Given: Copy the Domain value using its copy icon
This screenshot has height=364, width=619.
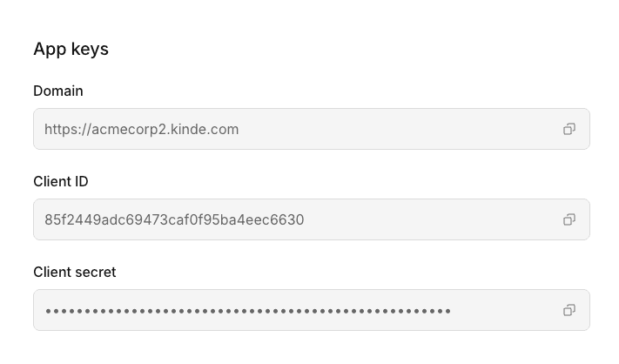Looking at the screenshot, I should 569,129.
